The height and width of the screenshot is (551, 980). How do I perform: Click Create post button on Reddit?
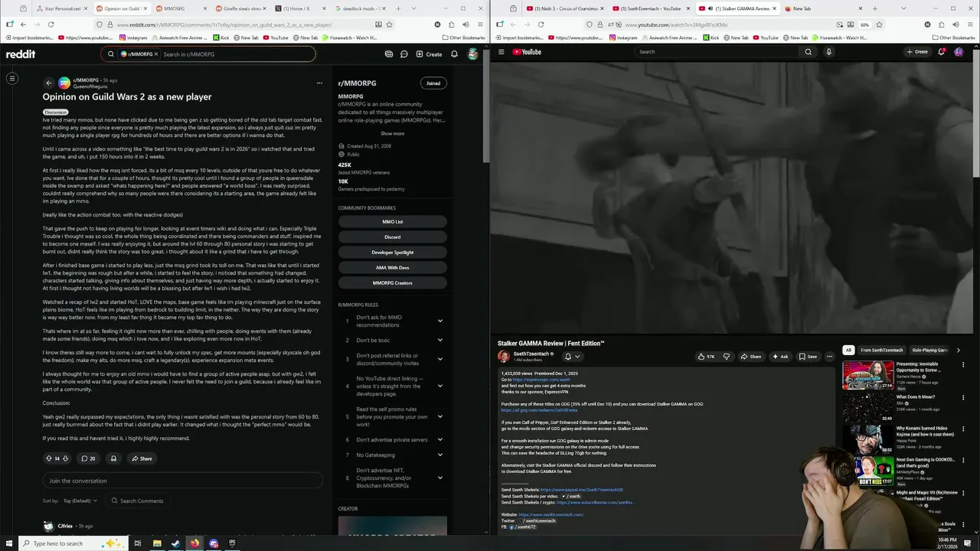pos(429,54)
